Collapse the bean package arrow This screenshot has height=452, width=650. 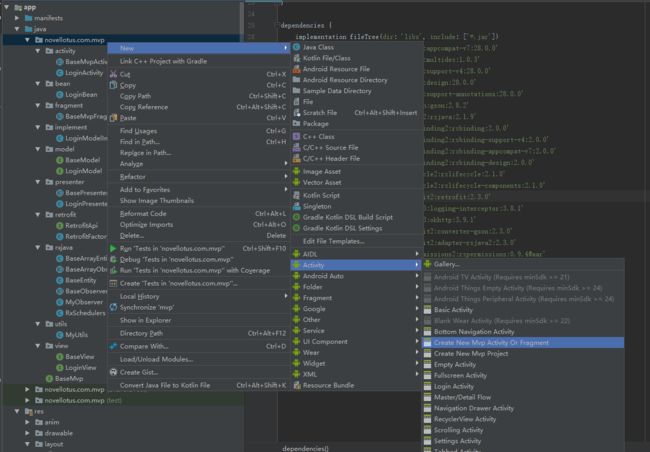(38, 83)
